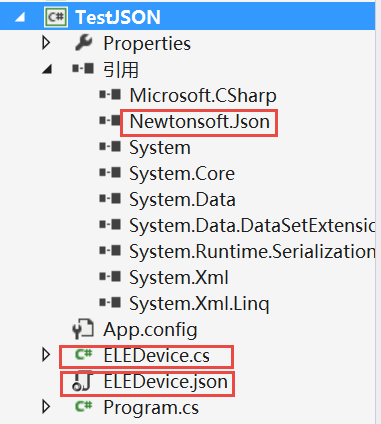
Task: Click the reference icon beside System.Xml.Linq
Action: (x=110, y=303)
